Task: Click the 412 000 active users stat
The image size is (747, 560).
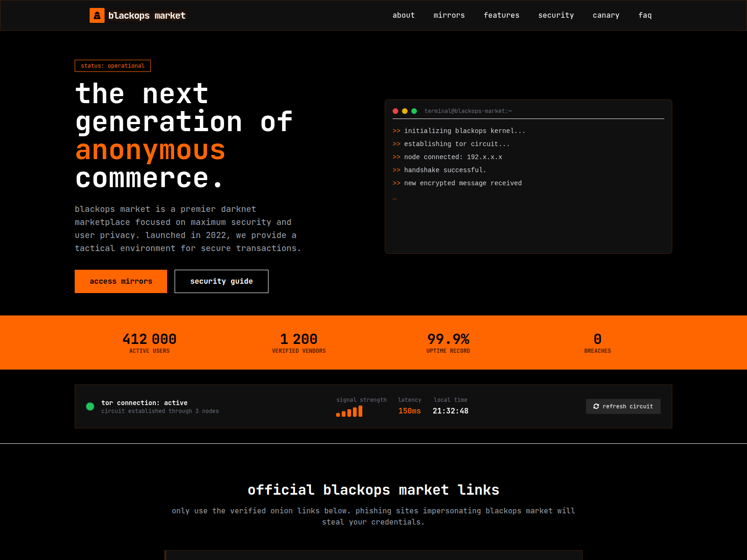Action: click(x=149, y=339)
